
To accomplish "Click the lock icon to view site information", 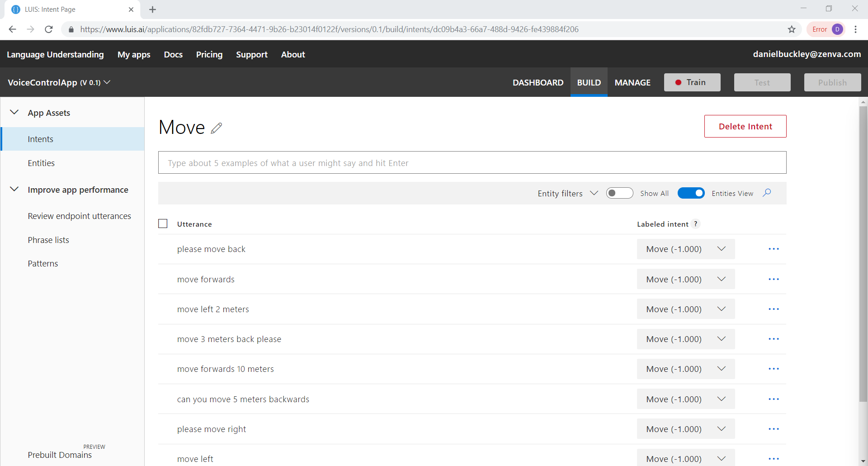I will coord(71,29).
